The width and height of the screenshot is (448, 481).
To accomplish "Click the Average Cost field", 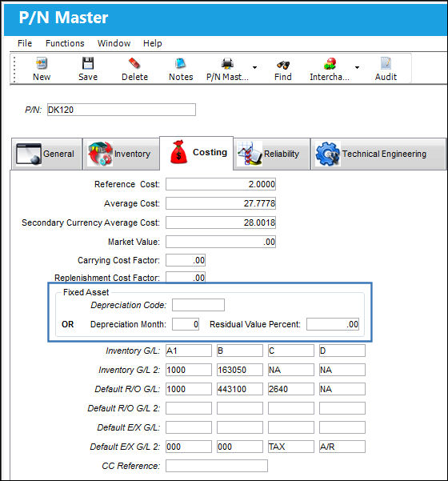I will click(221, 203).
